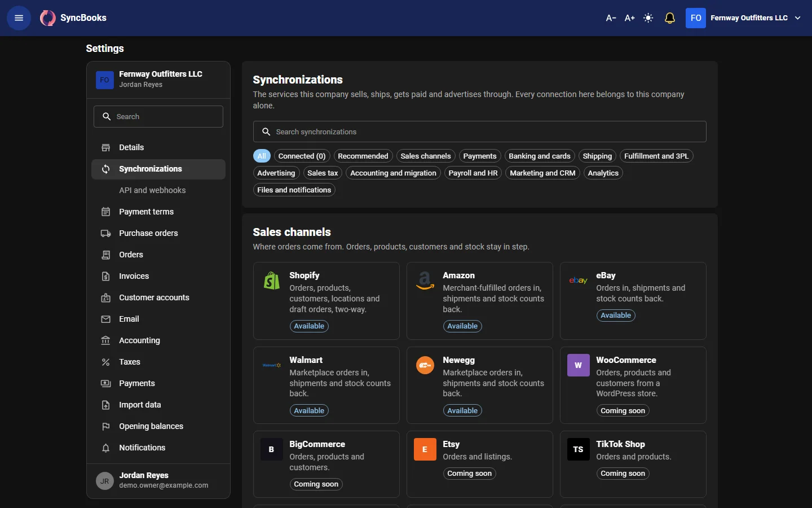Expand the Fernway Outfitters LLC company dropdown
The image size is (812, 508).
744,18
